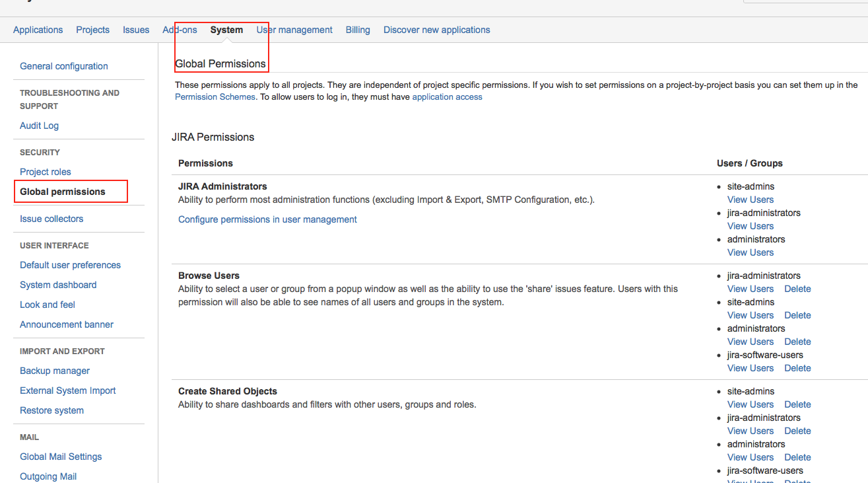Open the Applications tab in the navigation bar
The width and height of the screenshot is (868, 483).
point(38,30)
